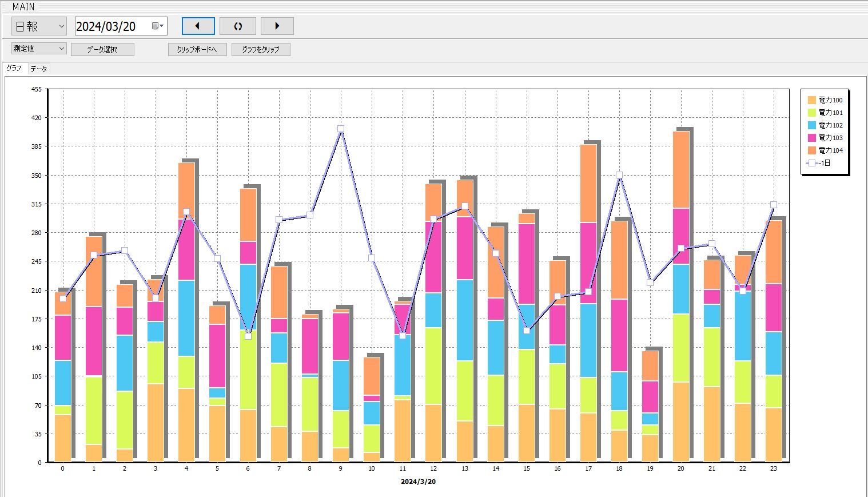The image size is (868, 497).
Task: Click the line data point at hour 6
Action: tap(248, 336)
